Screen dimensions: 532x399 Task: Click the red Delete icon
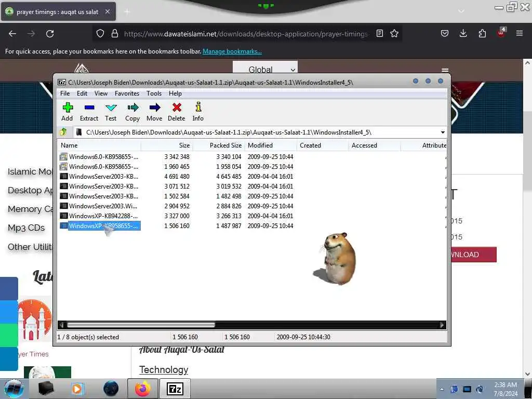click(177, 112)
